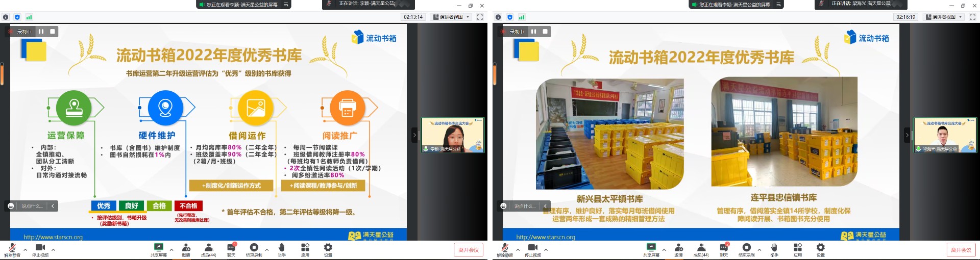Expand share screen options in right window
This screenshot has width=980, height=260.
[x=664, y=250]
